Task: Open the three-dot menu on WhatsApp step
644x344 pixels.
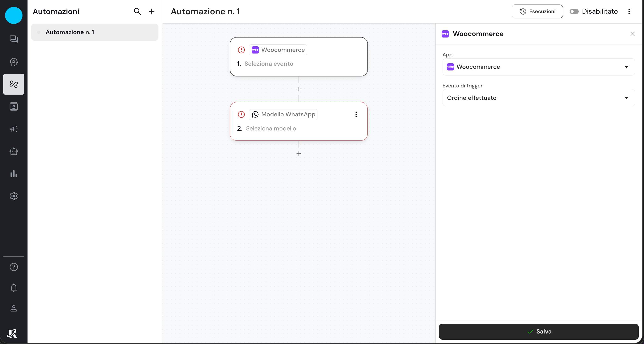Action: (356, 114)
